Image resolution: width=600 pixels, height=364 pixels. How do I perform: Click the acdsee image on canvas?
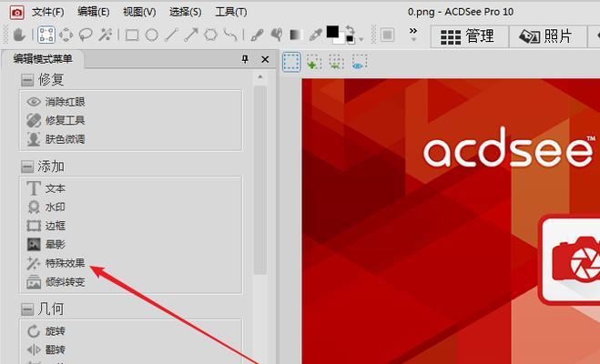pyautogui.click(x=451, y=221)
